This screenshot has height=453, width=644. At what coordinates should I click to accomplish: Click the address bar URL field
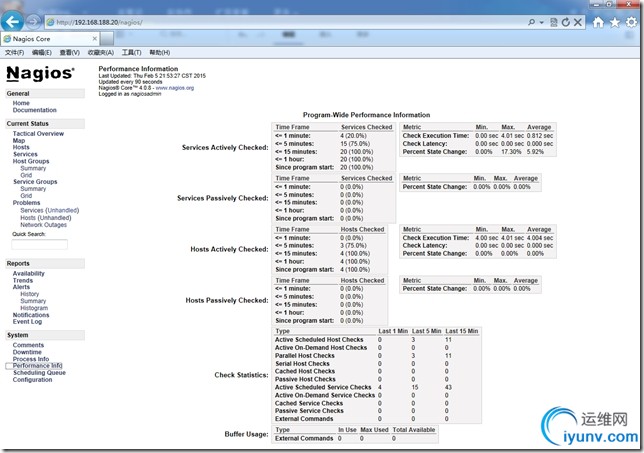click(283, 22)
